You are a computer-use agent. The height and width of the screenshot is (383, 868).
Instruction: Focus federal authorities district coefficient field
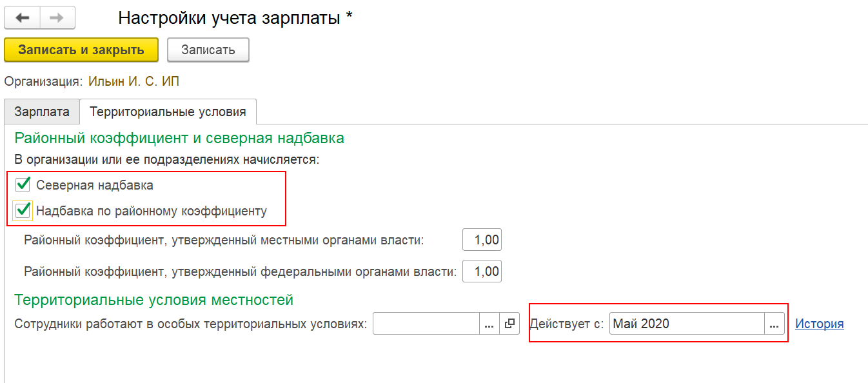pyautogui.click(x=482, y=271)
